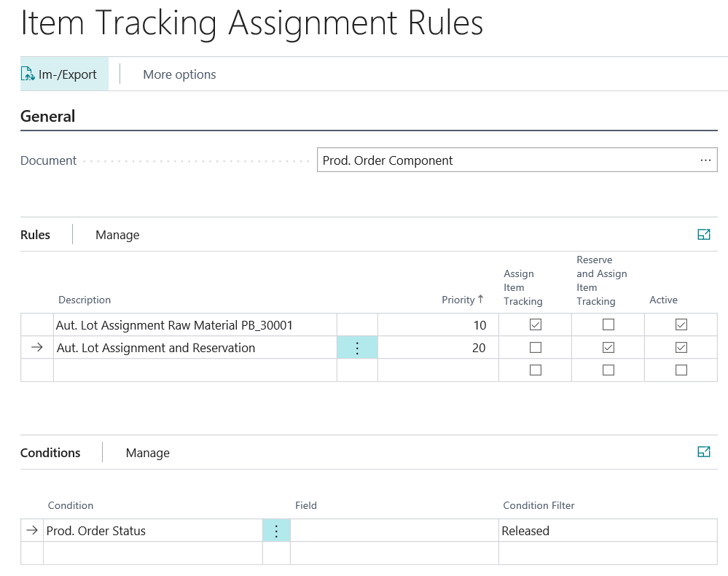Check Reserve and Assign in the empty rule row
The width and height of the screenshot is (728, 576).
[x=608, y=370]
